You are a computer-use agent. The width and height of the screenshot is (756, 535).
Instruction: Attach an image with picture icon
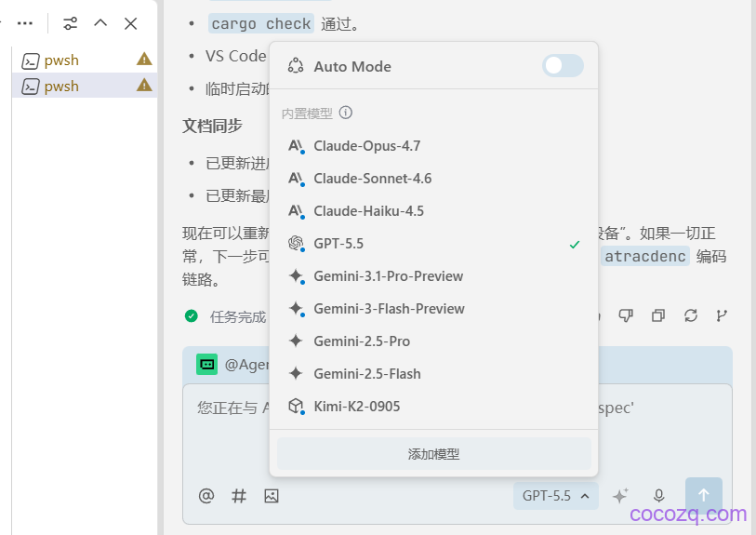click(272, 496)
